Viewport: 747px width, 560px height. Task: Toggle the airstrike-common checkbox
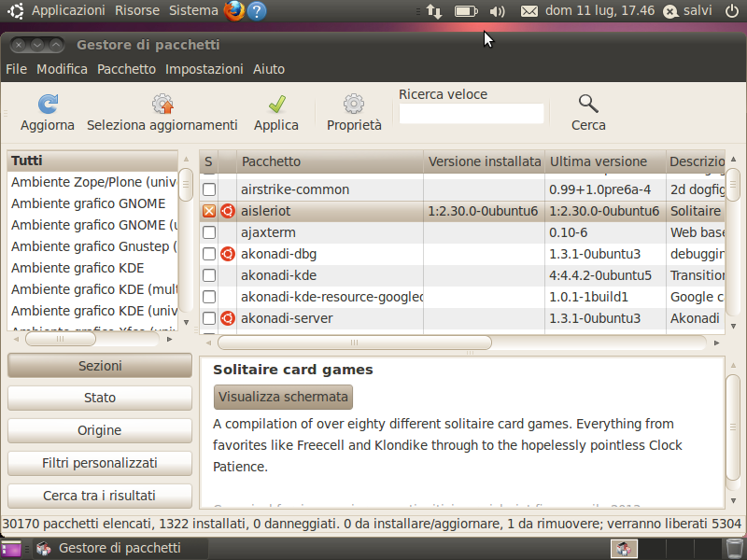[x=209, y=189]
